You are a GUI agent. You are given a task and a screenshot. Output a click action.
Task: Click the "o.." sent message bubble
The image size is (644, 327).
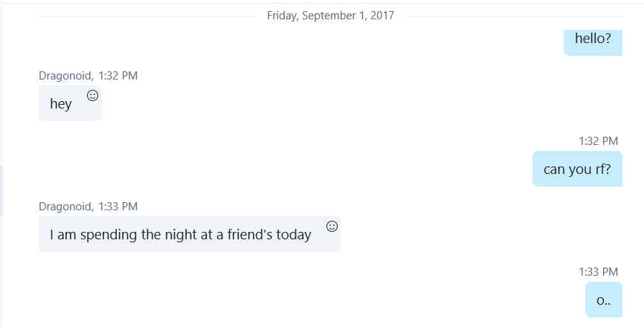(x=603, y=300)
